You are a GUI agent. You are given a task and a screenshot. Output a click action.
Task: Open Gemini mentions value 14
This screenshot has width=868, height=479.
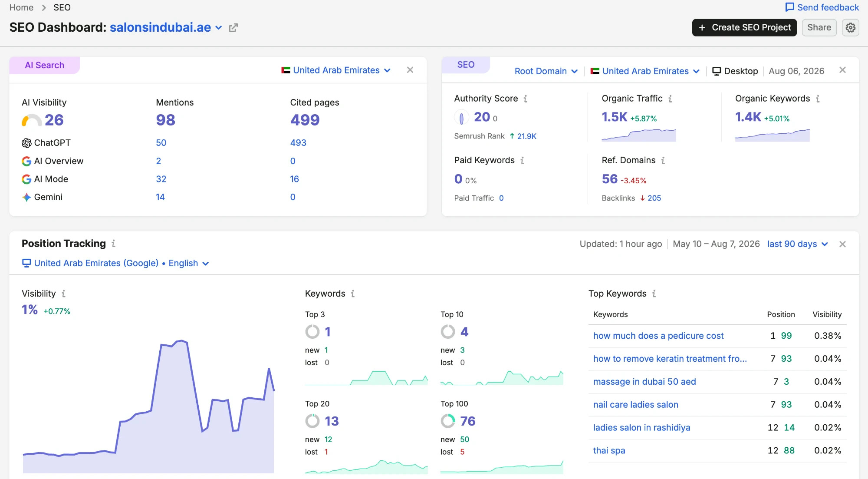click(x=160, y=197)
